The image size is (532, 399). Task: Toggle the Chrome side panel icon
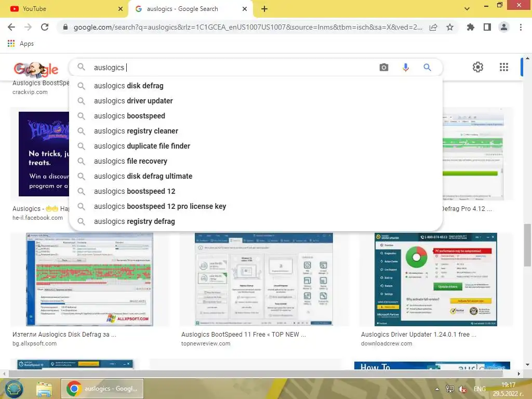pos(487,27)
